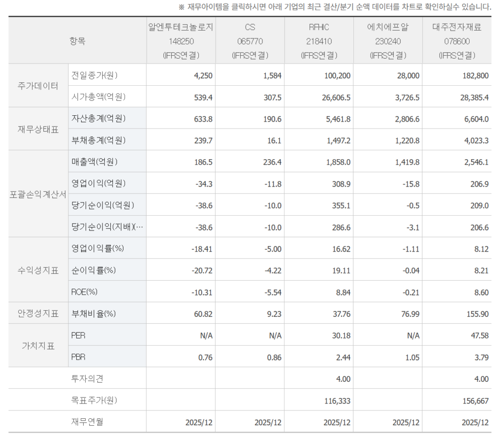Click CS ROE value -5.54

click(273, 293)
